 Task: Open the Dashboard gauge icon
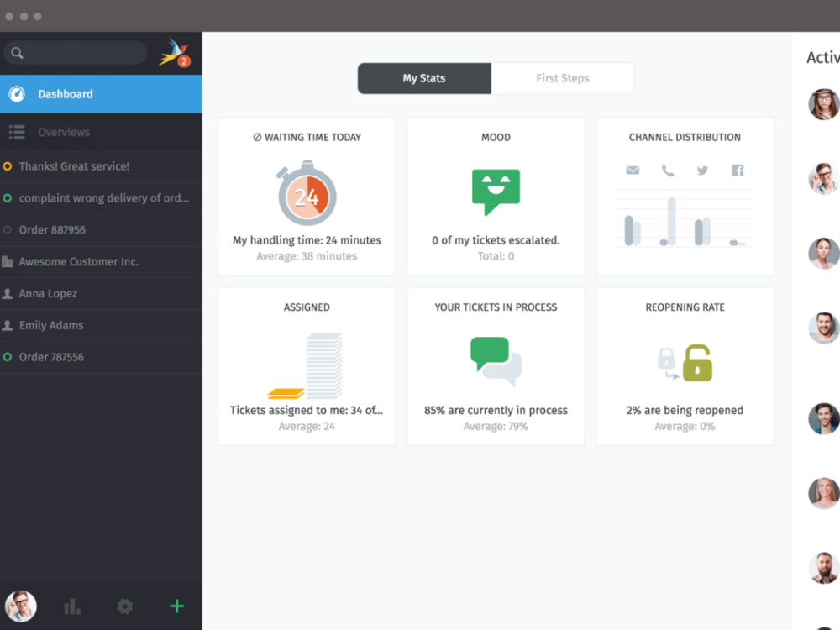click(17, 94)
